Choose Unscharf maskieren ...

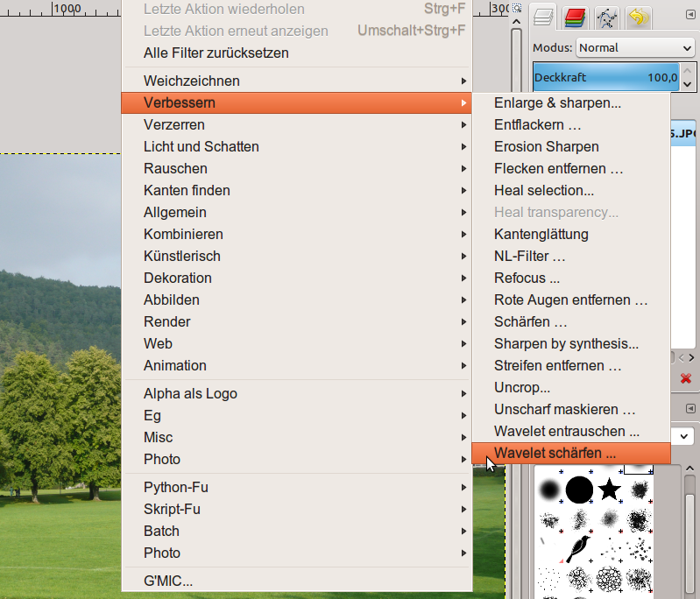coord(571,409)
